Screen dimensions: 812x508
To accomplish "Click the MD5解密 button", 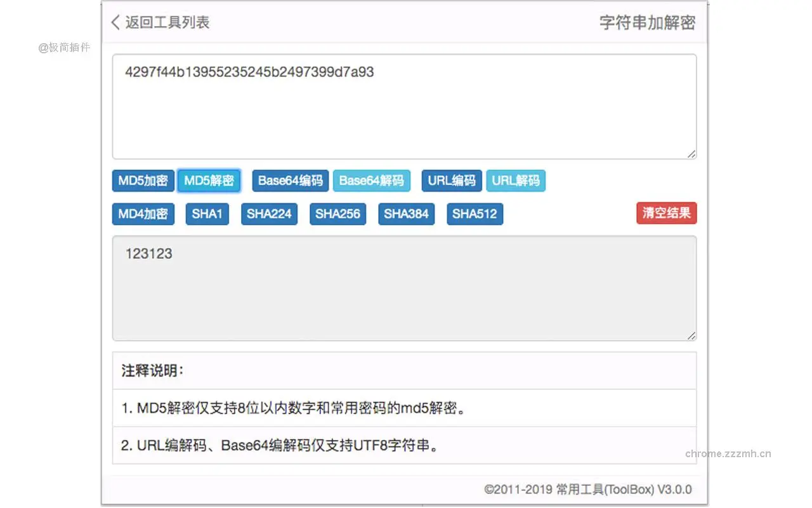I will (x=209, y=180).
